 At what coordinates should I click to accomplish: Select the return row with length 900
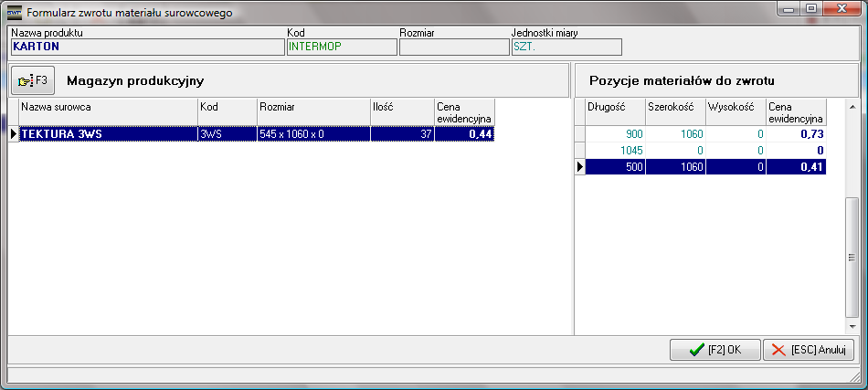tap(704, 133)
